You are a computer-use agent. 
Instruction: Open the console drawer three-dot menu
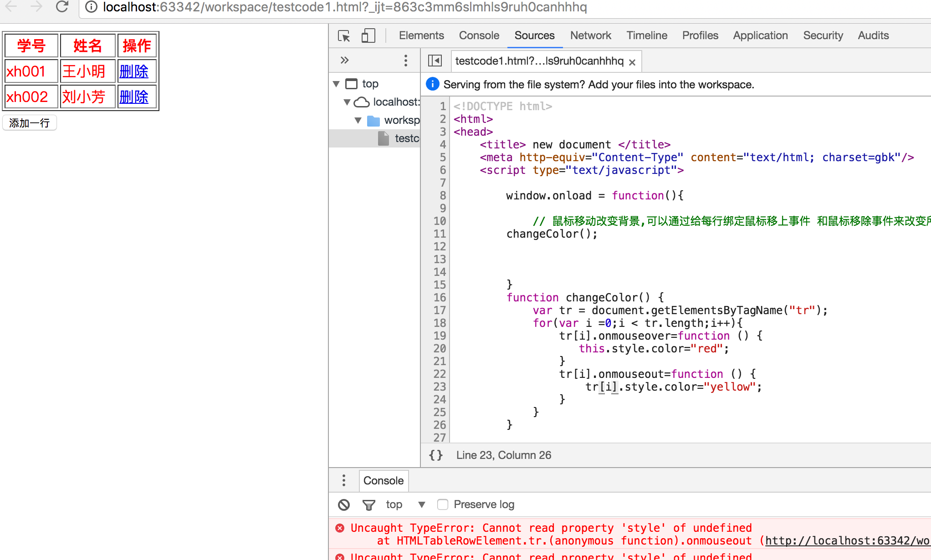point(344,480)
